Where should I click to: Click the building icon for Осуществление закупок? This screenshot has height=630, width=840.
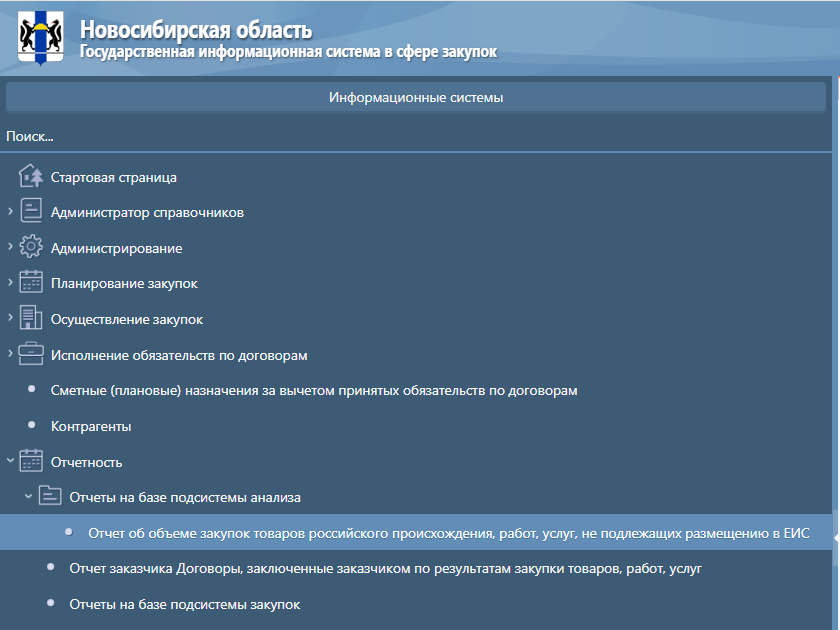[32, 319]
